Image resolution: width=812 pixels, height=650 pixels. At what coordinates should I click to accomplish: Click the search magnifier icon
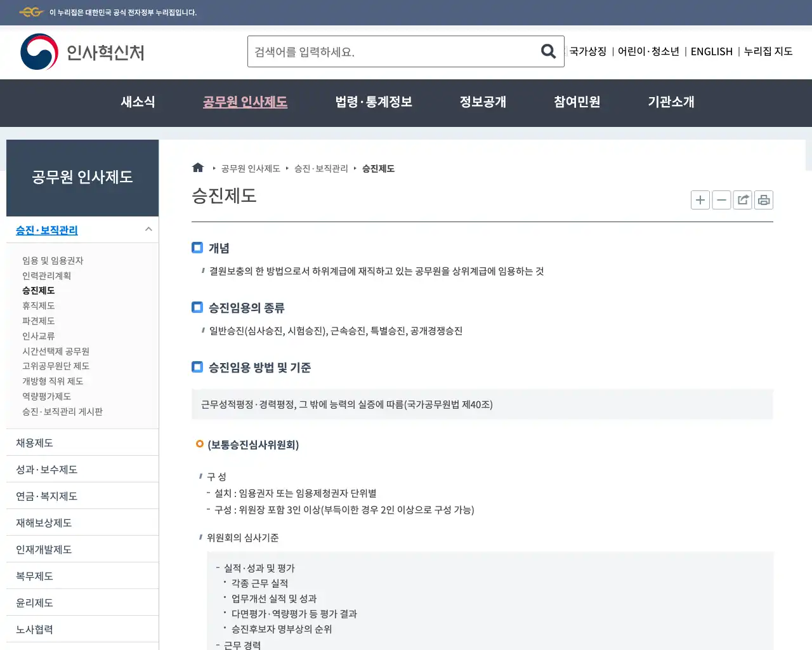[548, 51]
